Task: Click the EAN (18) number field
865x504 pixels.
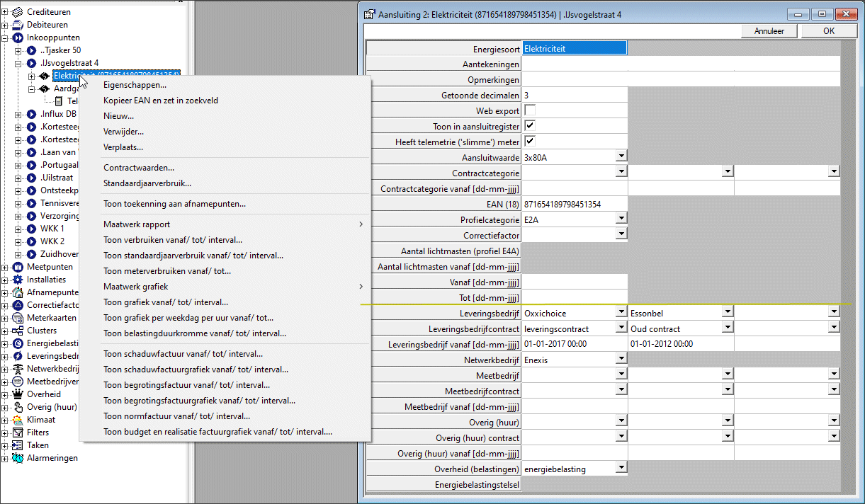Action: (574, 204)
